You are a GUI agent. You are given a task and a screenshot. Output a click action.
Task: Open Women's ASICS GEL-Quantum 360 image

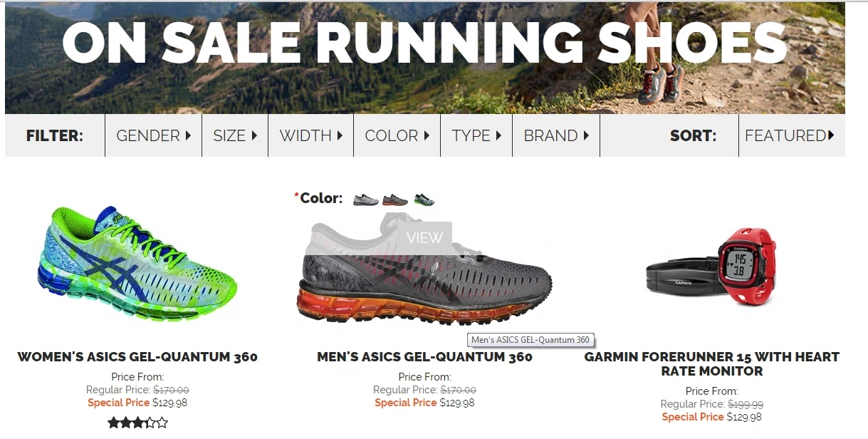(x=137, y=263)
